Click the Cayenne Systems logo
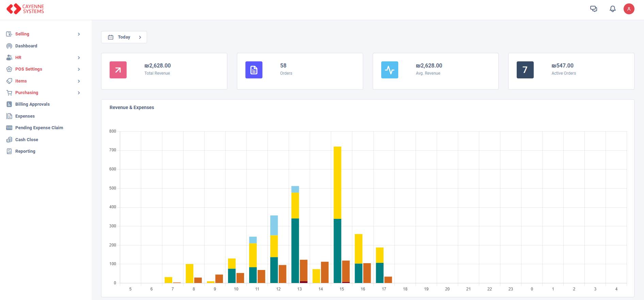This screenshot has height=300, width=644. point(25,9)
